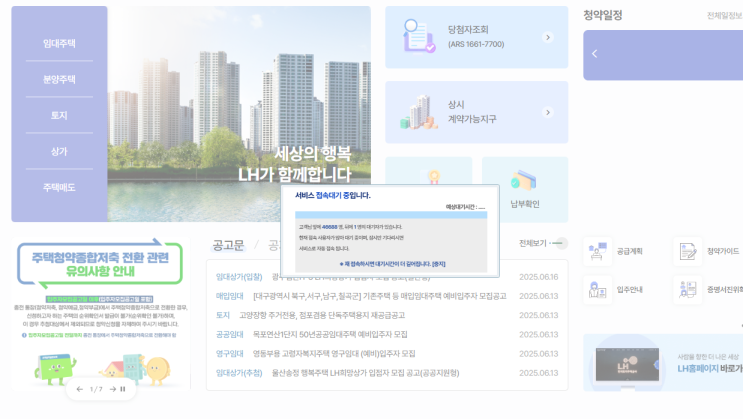
Task: Click the 청약가이드 label
Action: [723, 251]
